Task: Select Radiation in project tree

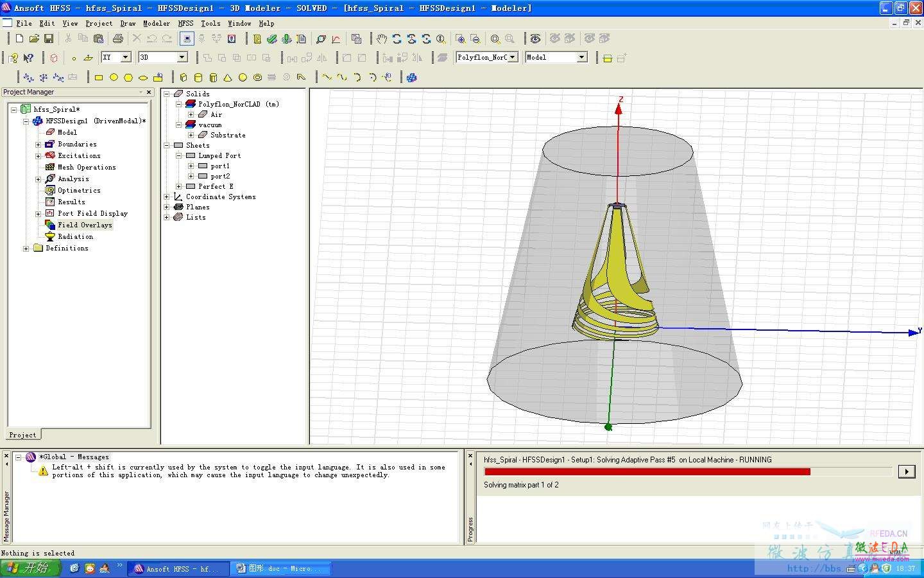Action: (x=75, y=237)
